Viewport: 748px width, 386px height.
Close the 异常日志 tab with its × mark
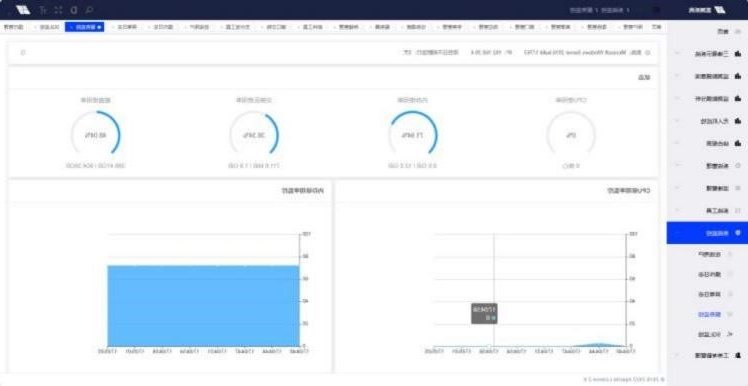click(114, 27)
